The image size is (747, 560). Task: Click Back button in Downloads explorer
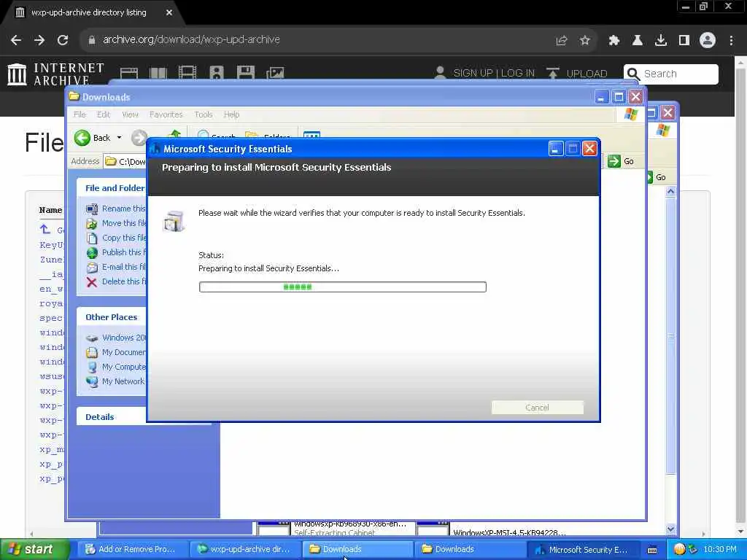pos(93,138)
